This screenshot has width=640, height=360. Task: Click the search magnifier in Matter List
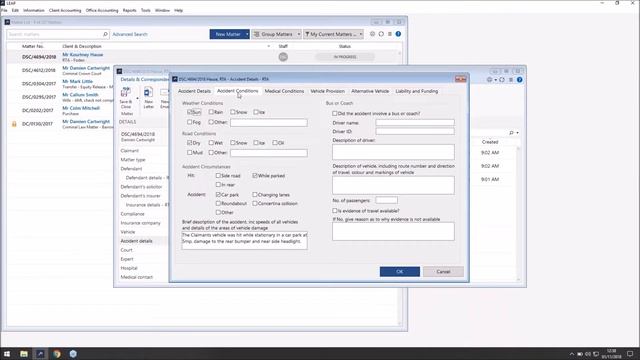click(105, 34)
